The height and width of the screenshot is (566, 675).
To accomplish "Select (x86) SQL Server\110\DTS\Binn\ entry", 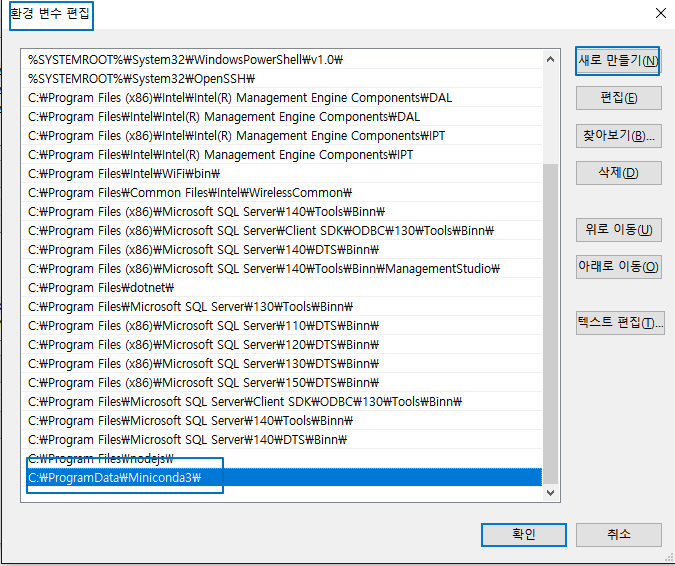I will [282, 325].
